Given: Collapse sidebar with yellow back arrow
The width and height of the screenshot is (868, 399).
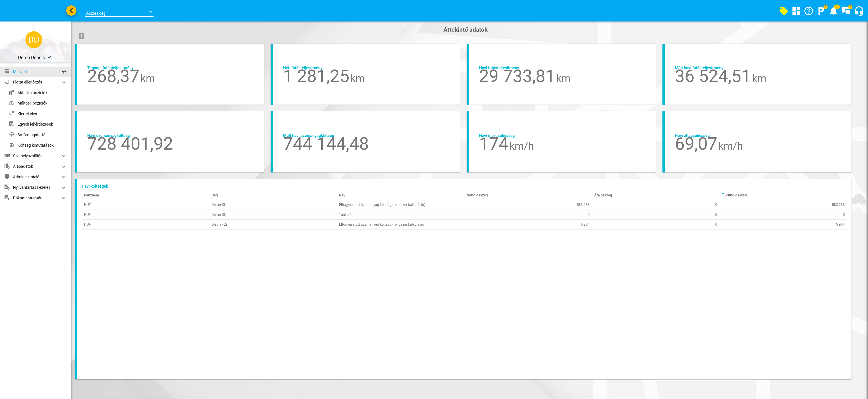Looking at the screenshot, I should point(71,11).
